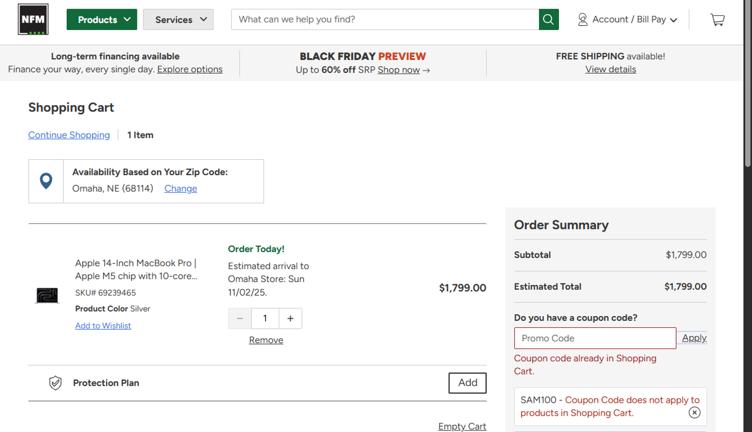Click the Order Today! label
752x432 pixels.
(256, 249)
